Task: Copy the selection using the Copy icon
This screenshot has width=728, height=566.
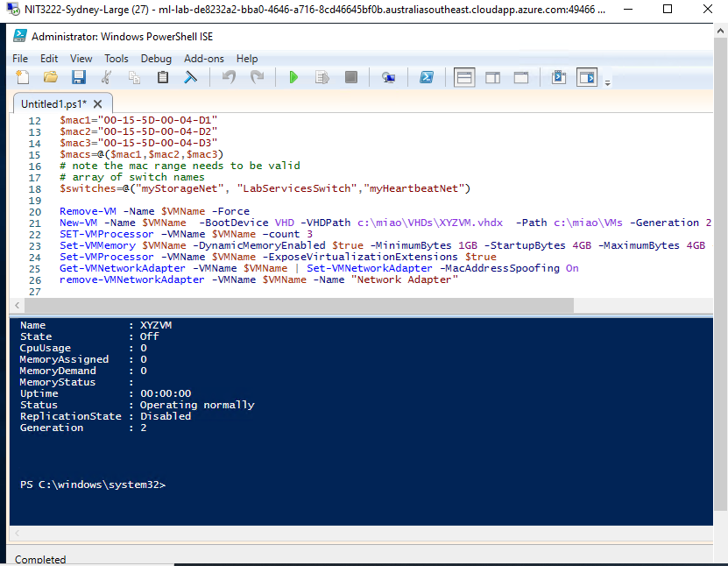Action: pos(134,77)
